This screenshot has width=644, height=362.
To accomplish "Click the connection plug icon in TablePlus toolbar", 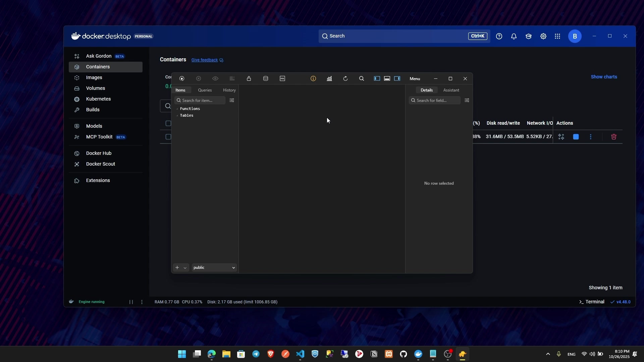I will click(x=182, y=78).
